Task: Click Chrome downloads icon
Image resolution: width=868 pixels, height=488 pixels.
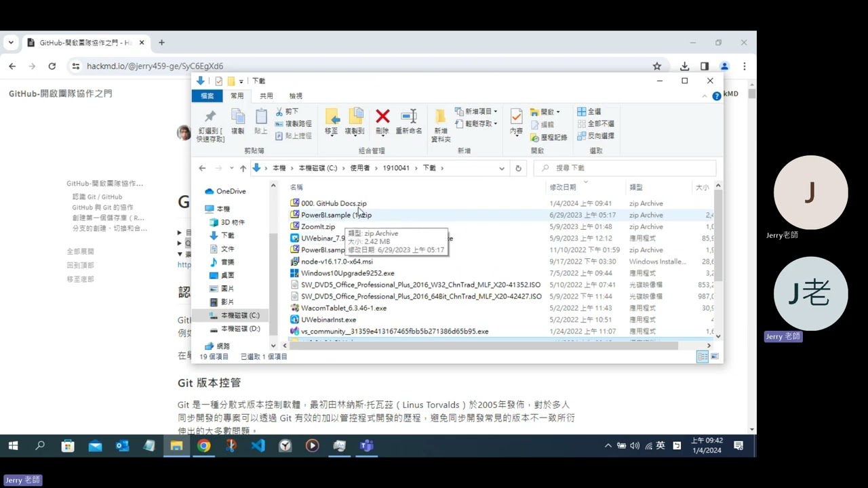Action: pyautogui.click(x=685, y=66)
